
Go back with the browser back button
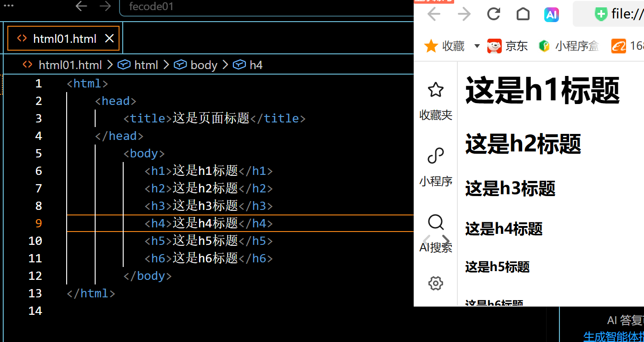434,14
